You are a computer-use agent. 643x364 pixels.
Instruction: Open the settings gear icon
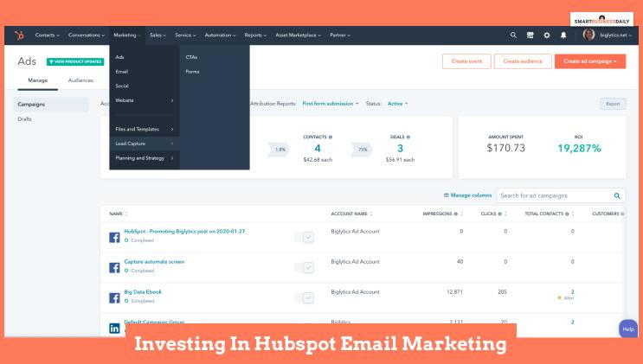pos(547,35)
